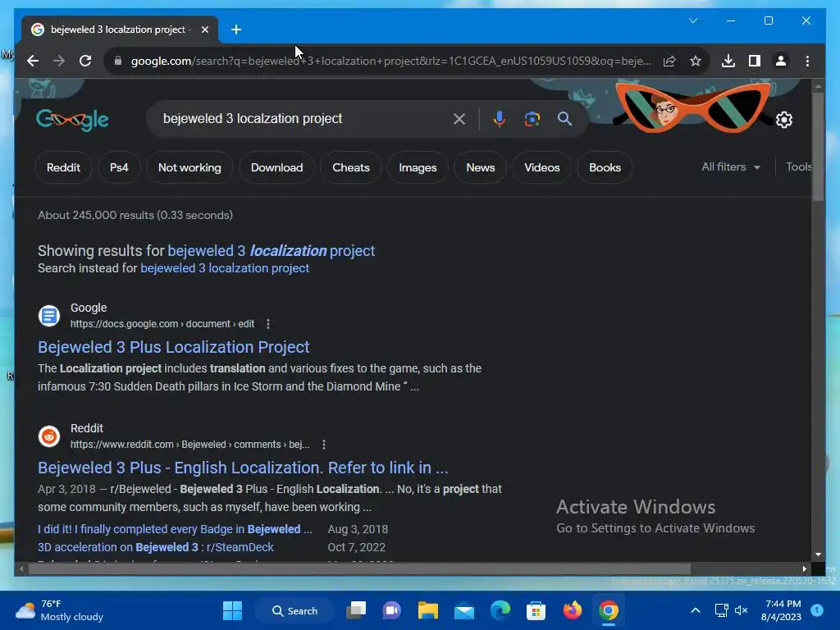Viewport: 840px width, 630px height.
Task: Open the tab search chevron in title bar
Action: 693,21
